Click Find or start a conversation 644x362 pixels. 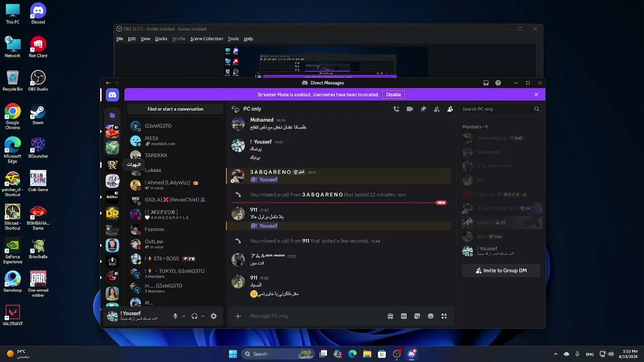(175, 109)
